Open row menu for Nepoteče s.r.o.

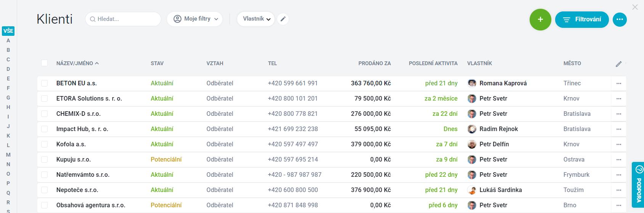618,190
